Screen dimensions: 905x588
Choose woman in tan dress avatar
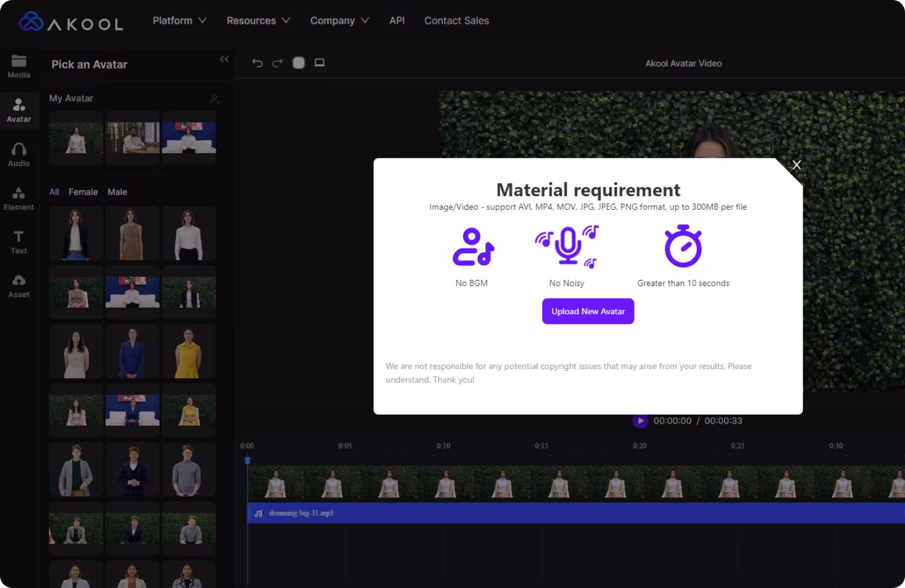[x=132, y=234]
